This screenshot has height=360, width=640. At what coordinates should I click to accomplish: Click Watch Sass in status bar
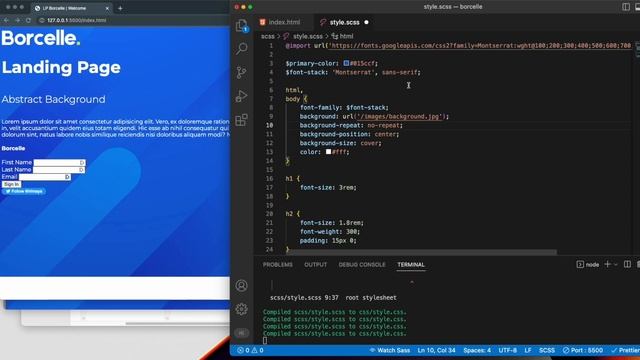click(389, 350)
